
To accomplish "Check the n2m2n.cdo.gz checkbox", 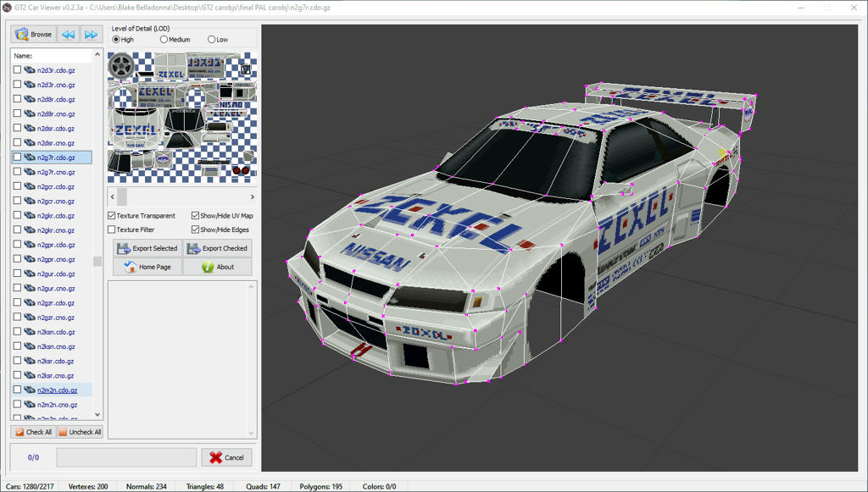I will pos(17,390).
